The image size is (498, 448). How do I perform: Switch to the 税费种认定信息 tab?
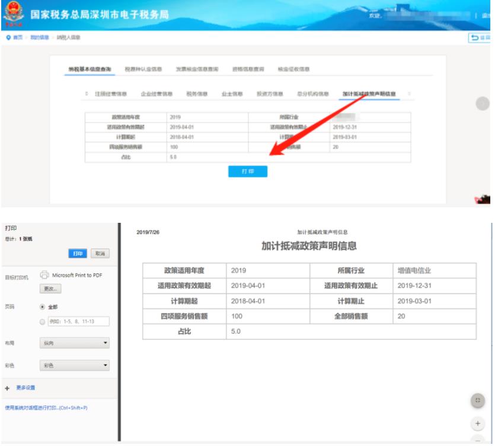pyautogui.click(x=143, y=69)
